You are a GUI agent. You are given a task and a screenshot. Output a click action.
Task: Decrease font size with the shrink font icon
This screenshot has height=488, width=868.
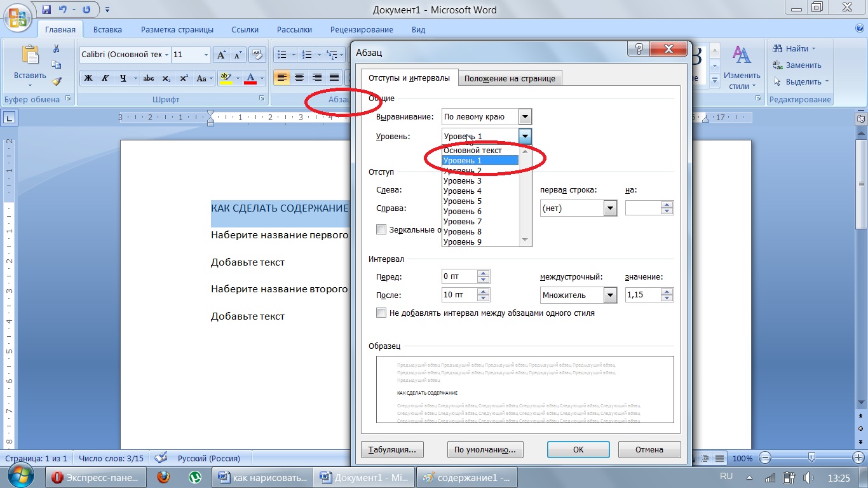pos(238,55)
